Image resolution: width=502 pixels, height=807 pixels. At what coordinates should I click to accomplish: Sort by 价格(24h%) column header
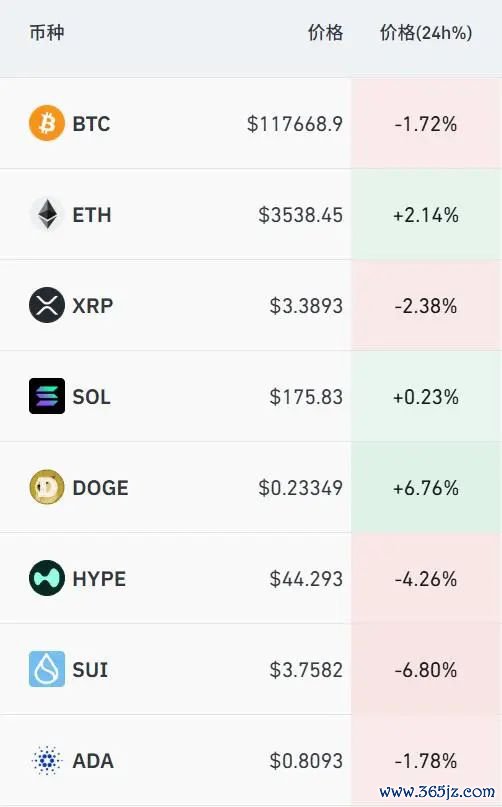tap(426, 32)
